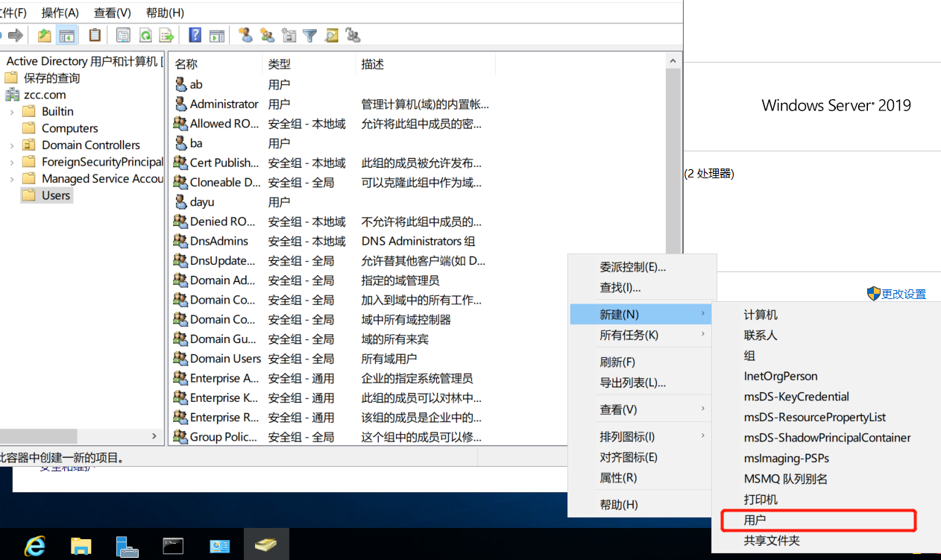Sort by the 描述 column header
The height and width of the screenshot is (560, 941).
click(x=425, y=64)
